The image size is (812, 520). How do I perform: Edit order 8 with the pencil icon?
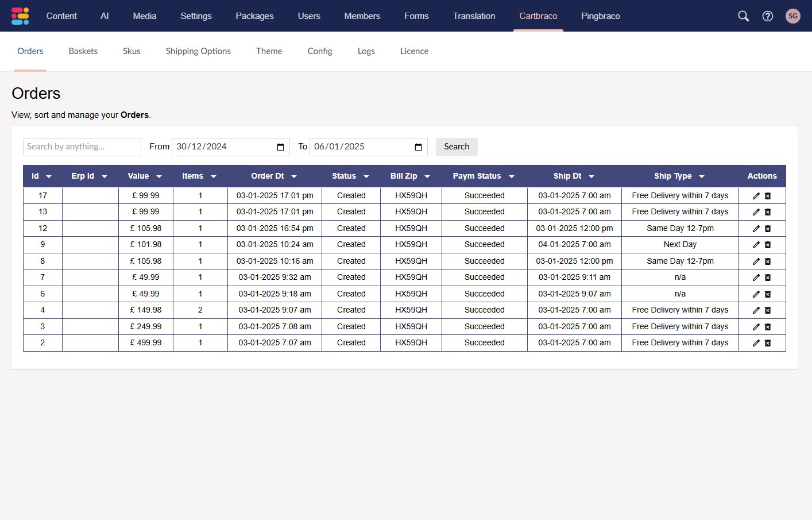tap(756, 261)
